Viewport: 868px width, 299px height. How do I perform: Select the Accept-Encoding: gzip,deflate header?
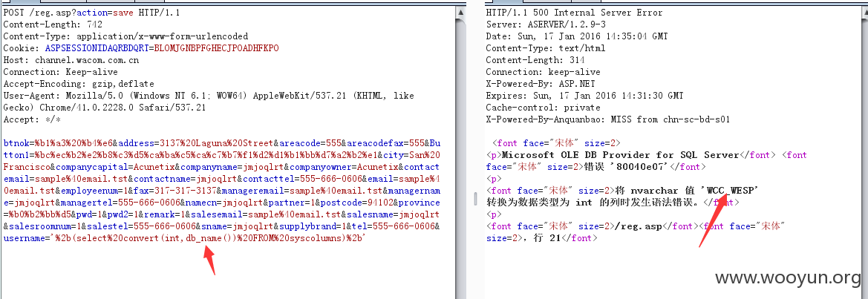[79, 84]
